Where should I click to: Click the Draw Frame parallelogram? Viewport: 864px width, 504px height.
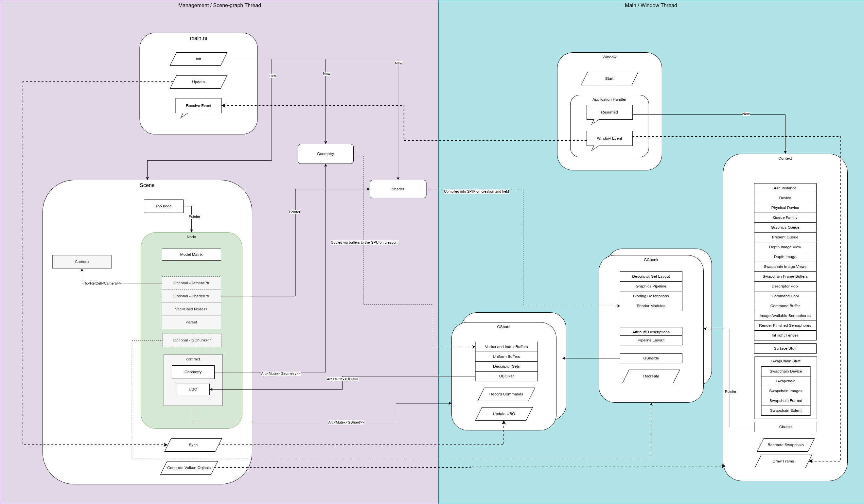783,461
